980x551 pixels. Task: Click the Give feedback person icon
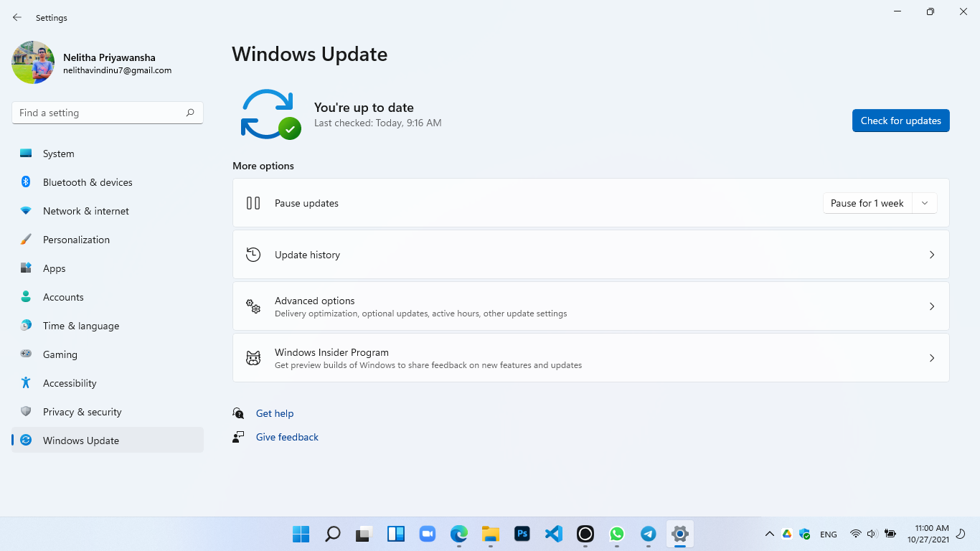coord(238,437)
